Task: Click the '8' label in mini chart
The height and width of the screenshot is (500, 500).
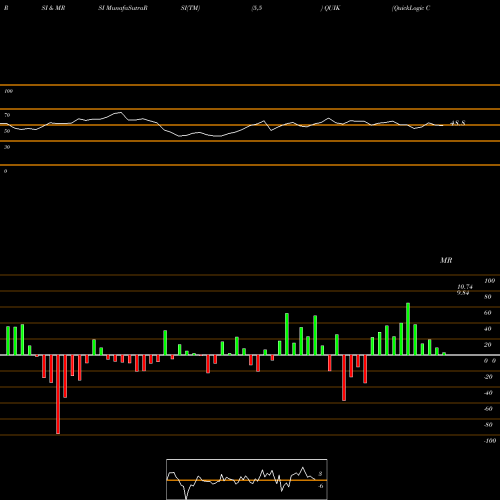Action: coord(320,474)
